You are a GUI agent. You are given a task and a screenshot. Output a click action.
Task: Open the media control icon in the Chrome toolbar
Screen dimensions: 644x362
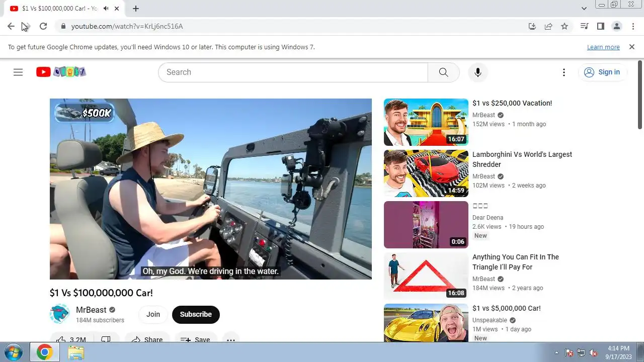coord(584,26)
